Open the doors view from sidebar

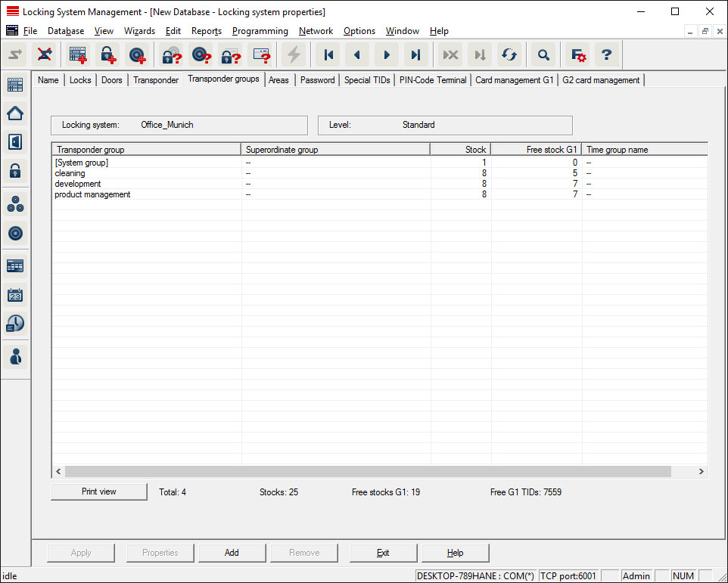pos(15,142)
